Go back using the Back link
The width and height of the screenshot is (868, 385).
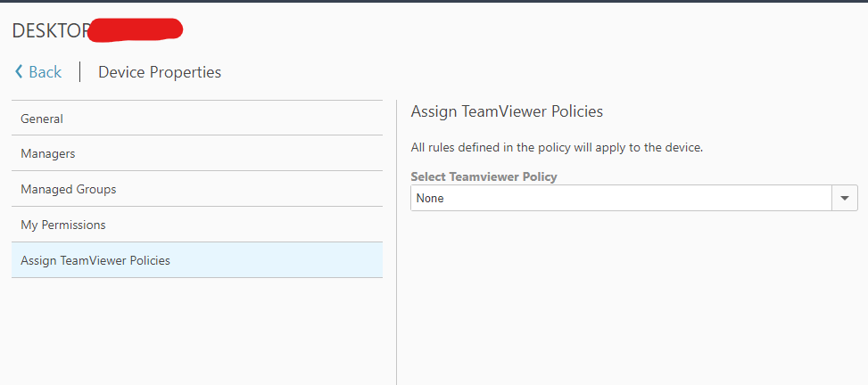(38, 72)
